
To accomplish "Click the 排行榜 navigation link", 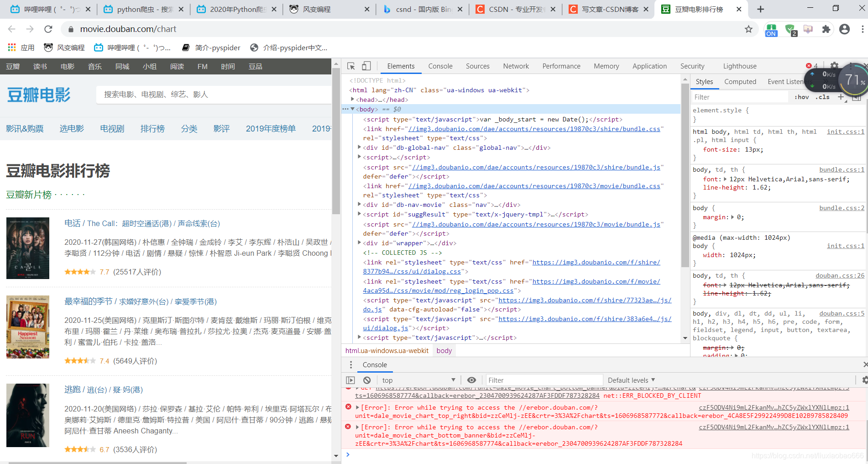I will [x=152, y=129].
